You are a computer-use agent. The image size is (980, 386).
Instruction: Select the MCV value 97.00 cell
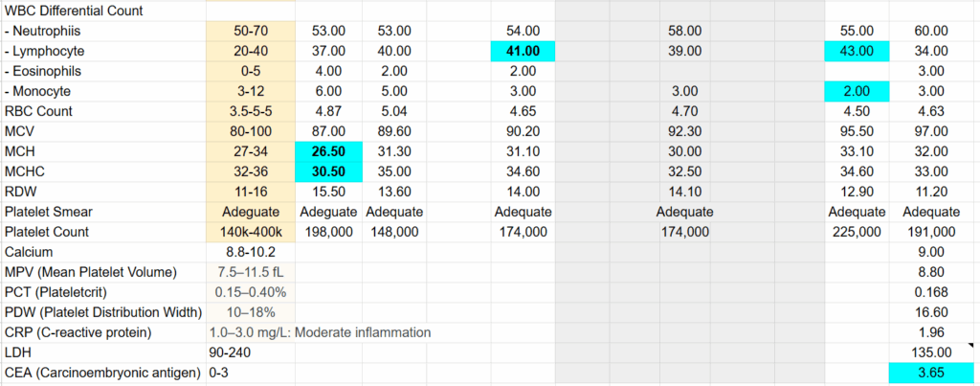coord(931,131)
